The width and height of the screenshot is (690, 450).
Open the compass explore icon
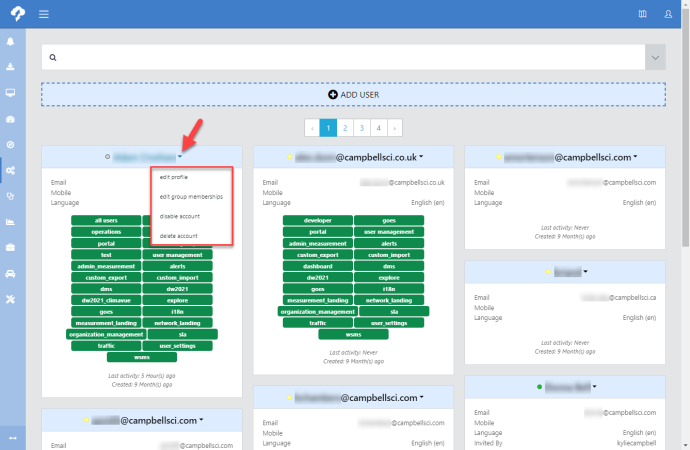point(11,145)
